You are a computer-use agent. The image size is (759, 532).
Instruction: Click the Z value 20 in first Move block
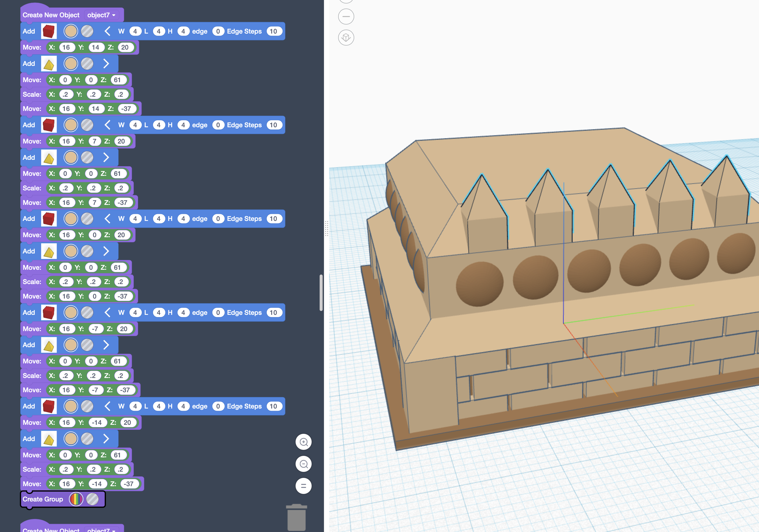(125, 47)
